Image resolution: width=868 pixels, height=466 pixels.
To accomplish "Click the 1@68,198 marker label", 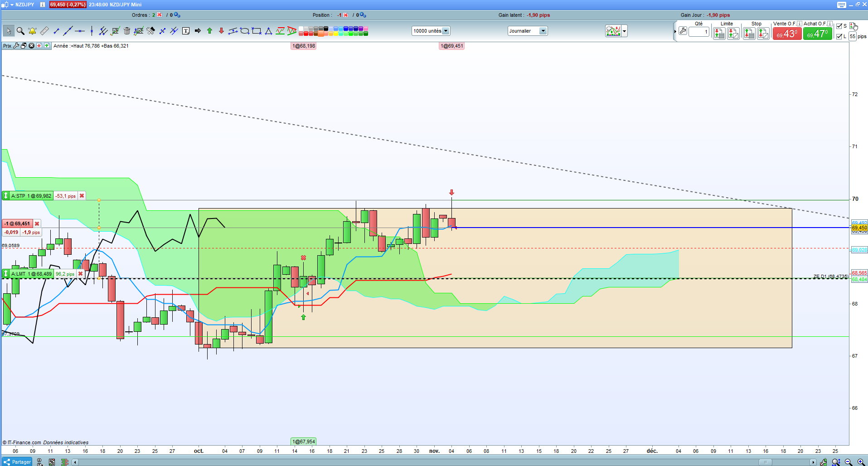I will 304,46.
